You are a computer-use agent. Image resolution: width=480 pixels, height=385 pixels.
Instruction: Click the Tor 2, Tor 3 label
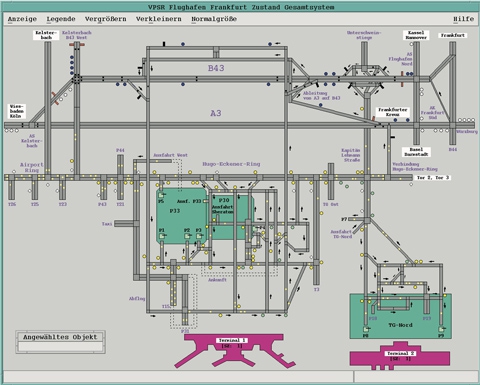click(x=433, y=178)
